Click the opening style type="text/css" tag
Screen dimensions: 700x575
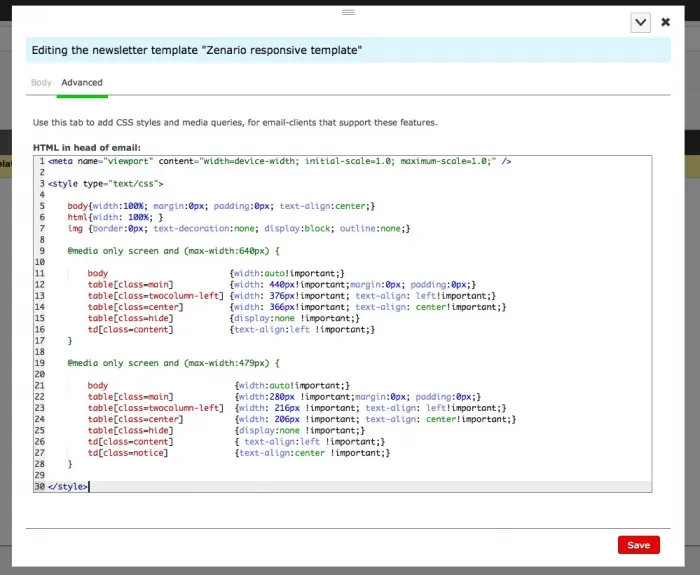106,183
